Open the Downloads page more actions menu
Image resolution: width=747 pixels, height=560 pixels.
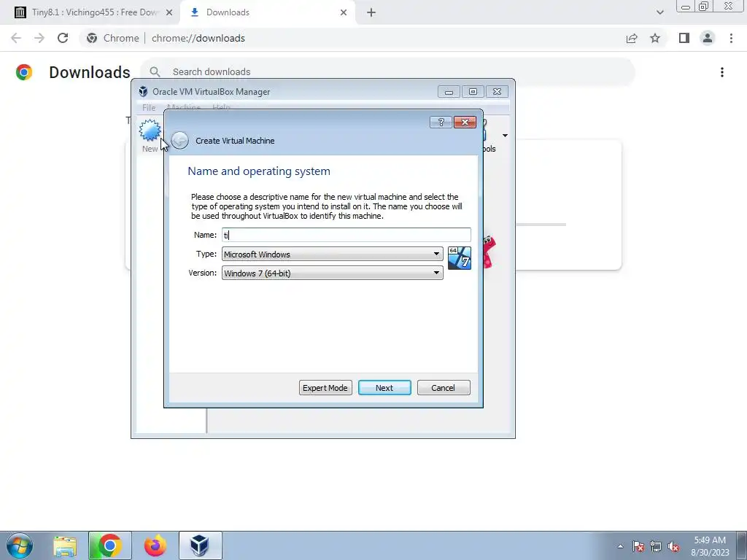tap(721, 72)
